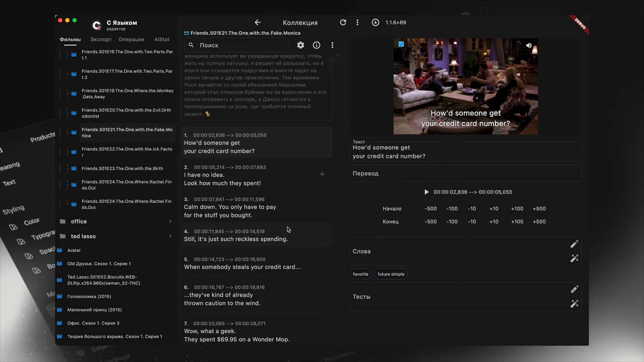Viewport: 644px width, 362px height.
Task: Uncheck the blue checkbox on the video preview
Action: pyautogui.click(x=401, y=44)
